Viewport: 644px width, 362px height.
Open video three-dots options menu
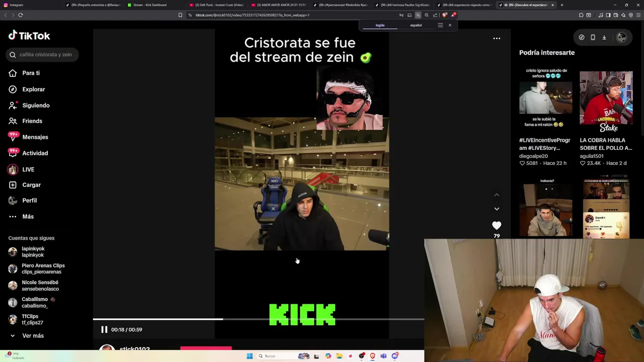(x=497, y=38)
